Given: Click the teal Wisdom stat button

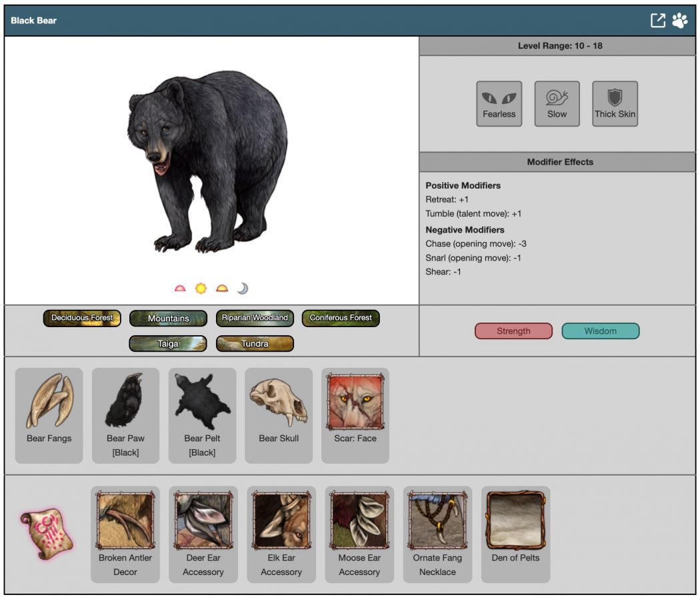Looking at the screenshot, I should click(600, 331).
